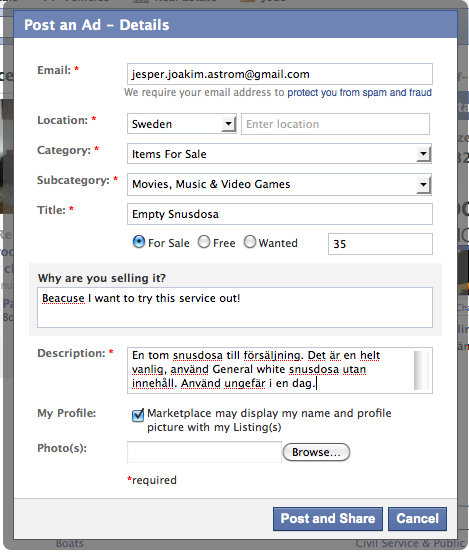Choose the Free radio option

[204, 242]
